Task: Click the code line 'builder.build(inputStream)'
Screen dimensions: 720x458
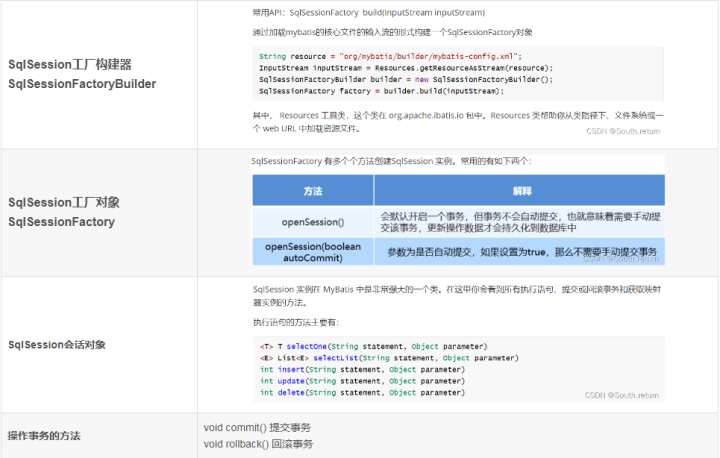Action: pos(382,91)
